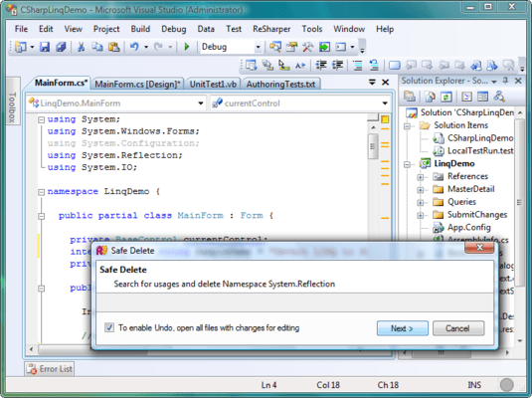This screenshot has width=532, height=398.
Task: Cut selection with the scissors icon
Action: pyautogui.click(x=81, y=47)
